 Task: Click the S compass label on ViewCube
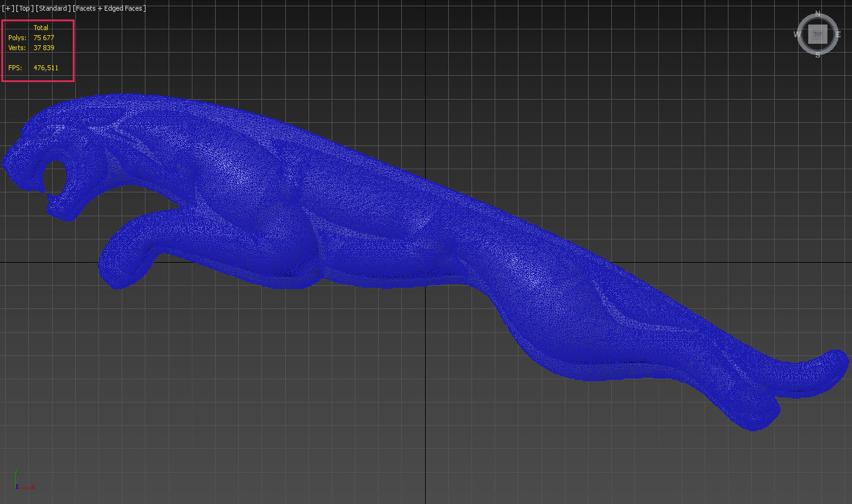[x=818, y=55]
